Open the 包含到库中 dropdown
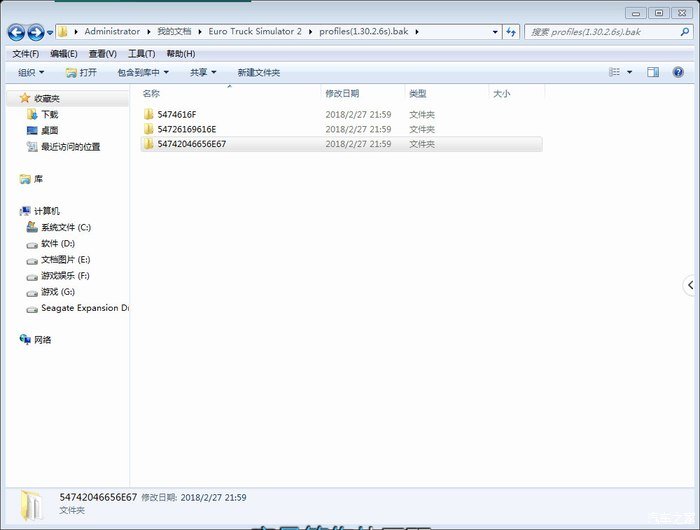The image size is (700, 530). point(143,72)
